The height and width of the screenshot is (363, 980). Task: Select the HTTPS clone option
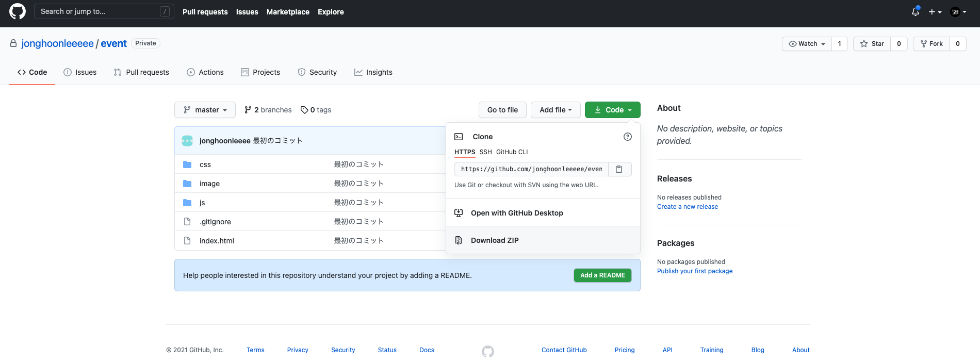(465, 152)
